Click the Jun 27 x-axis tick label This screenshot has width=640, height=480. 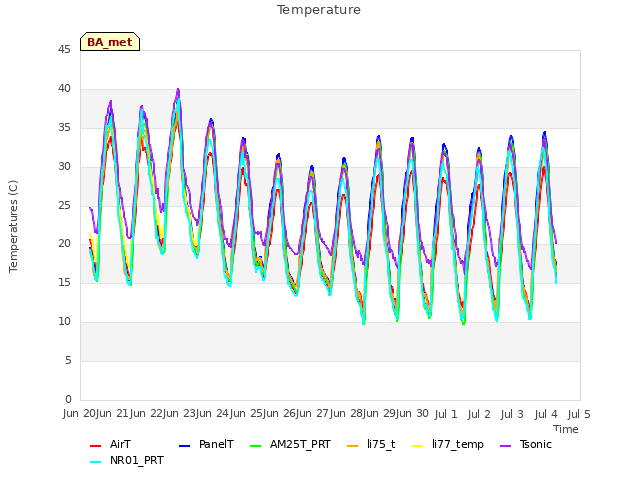(313, 414)
